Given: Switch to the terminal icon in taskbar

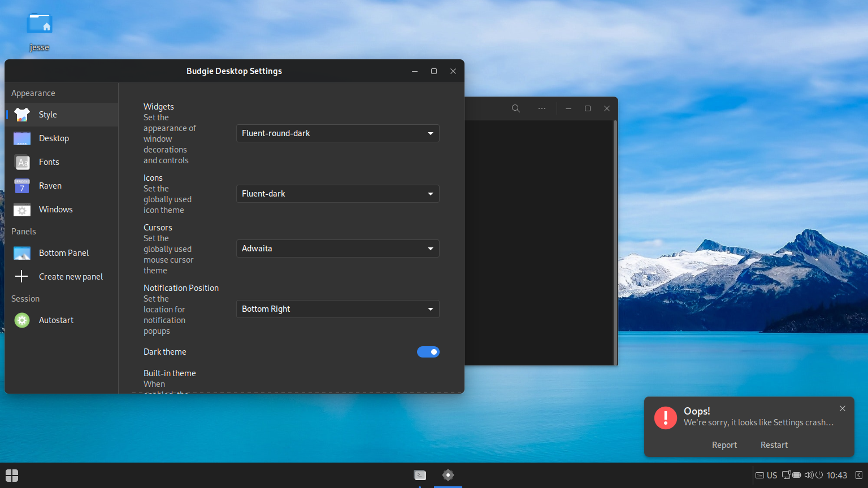Looking at the screenshot, I should click(x=420, y=475).
